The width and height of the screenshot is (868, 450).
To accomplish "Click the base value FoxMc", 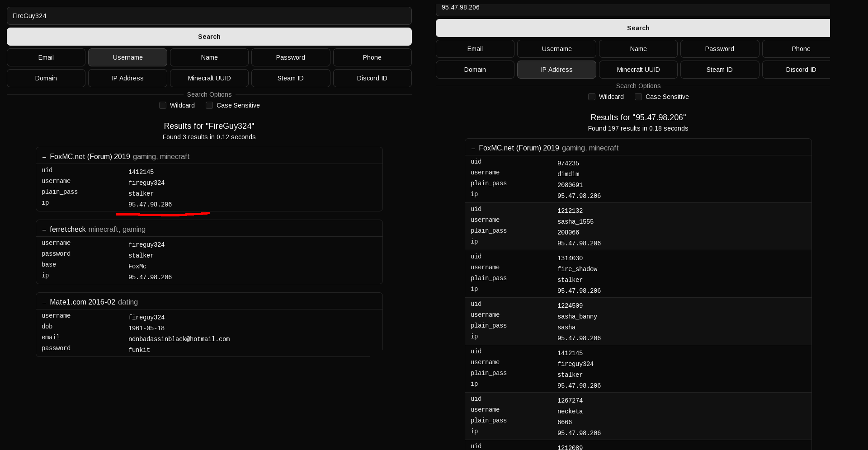I will tap(137, 267).
